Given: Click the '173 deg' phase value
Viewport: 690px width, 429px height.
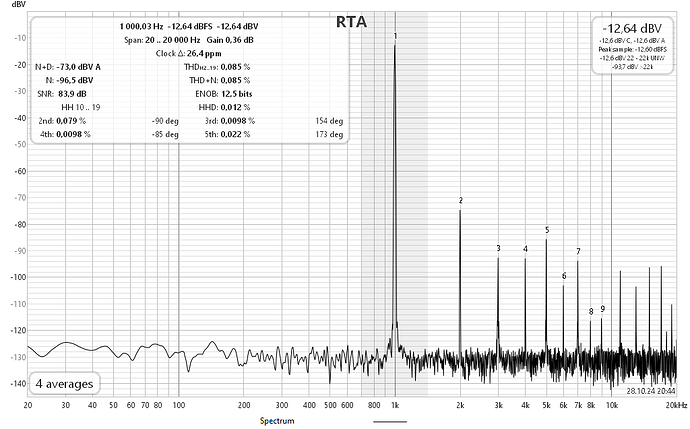Looking at the screenshot, I should tap(329, 134).
